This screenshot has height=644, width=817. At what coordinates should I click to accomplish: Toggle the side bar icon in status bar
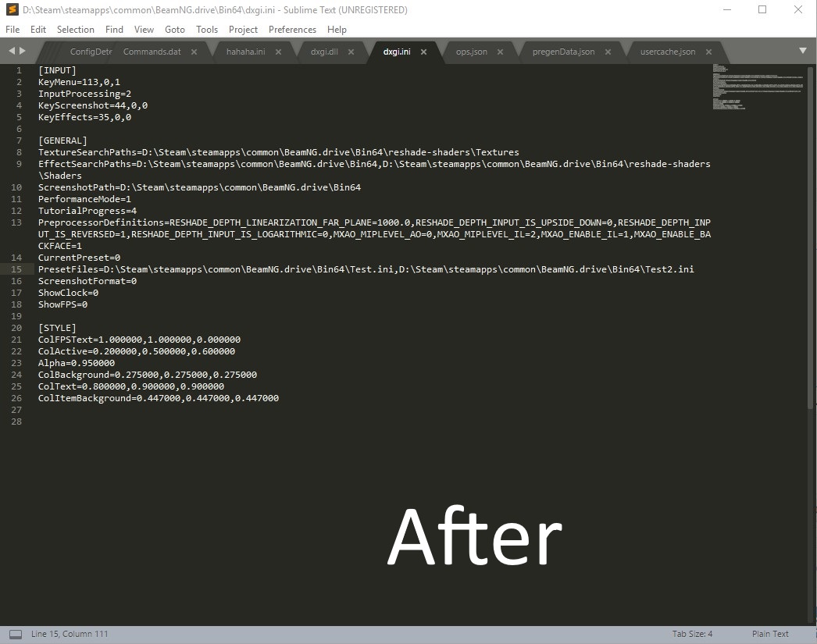pyautogui.click(x=16, y=634)
